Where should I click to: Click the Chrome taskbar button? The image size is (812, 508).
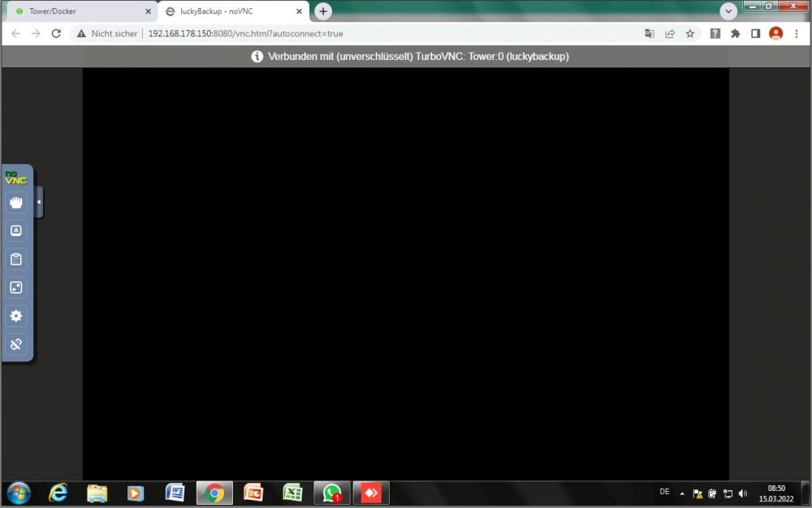214,493
